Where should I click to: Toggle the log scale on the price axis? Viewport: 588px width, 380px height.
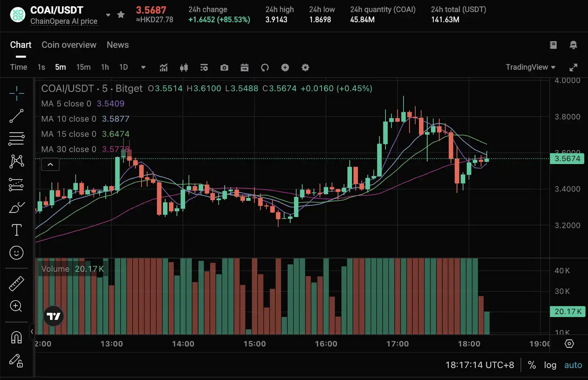click(x=550, y=365)
